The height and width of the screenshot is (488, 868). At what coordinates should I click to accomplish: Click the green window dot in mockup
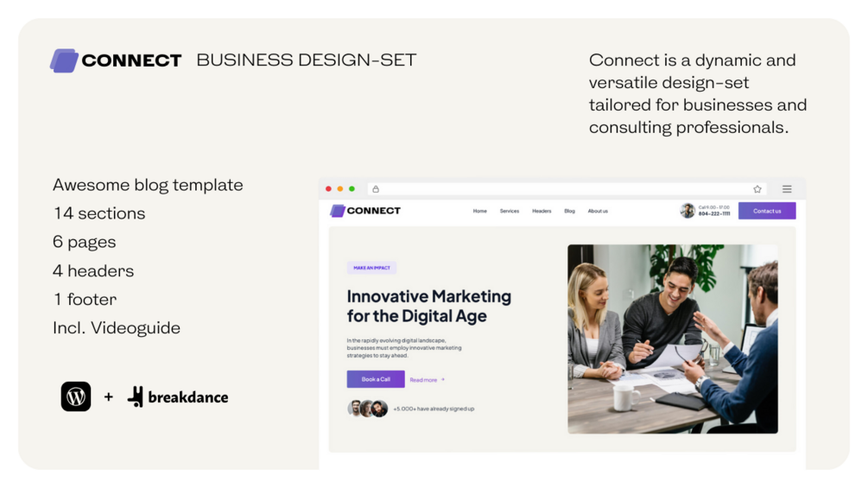(352, 189)
